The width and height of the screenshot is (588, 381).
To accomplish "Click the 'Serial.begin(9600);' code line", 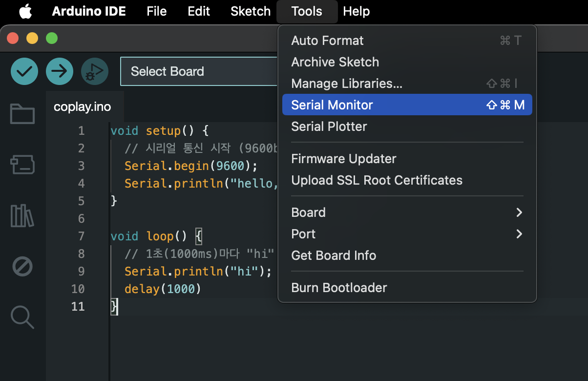I will (x=191, y=166).
